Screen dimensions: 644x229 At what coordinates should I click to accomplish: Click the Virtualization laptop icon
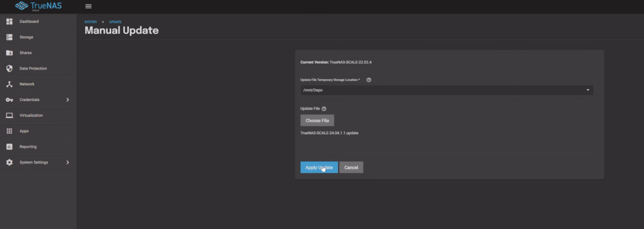[9, 116]
